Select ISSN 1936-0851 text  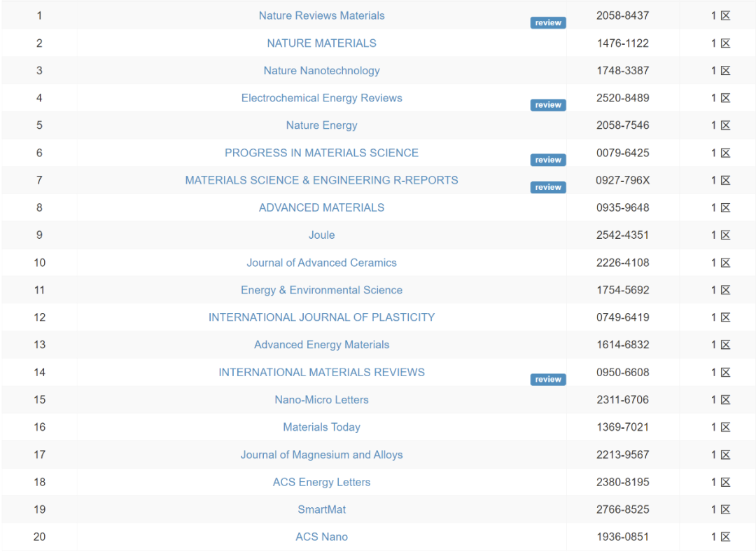tap(622, 537)
